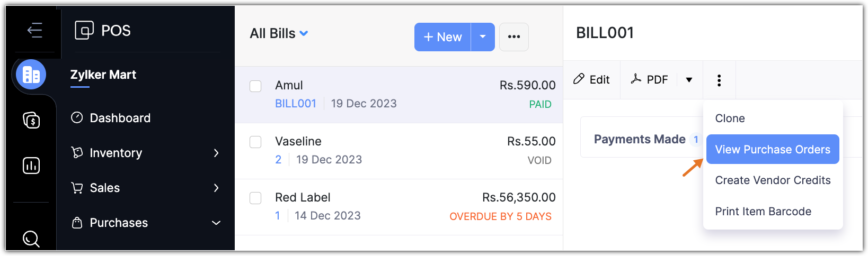Open the bar chart reports icon
868x256 pixels.
pos(31,166)
